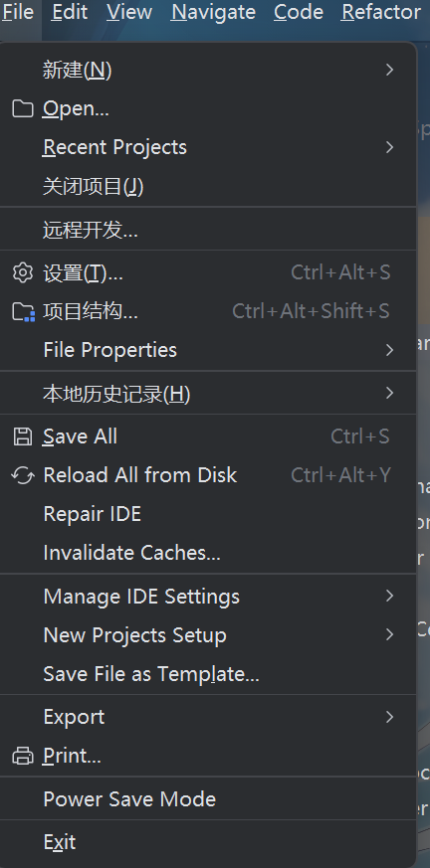Expand the 本地历史记录 submenu arrow
Screen dimensions: 430x868
[x=389, y=393]
